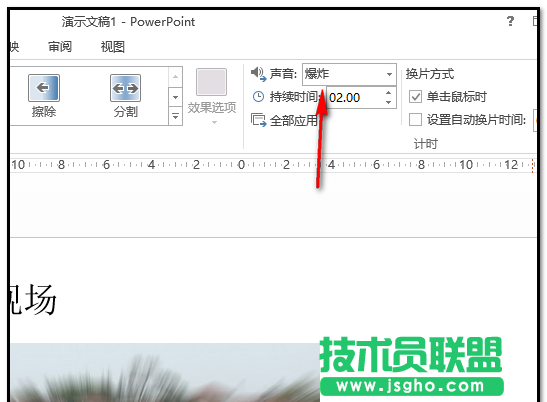Click the 持续时间 duration field 02.00
Viewport: 547px width, 402px height.
click(x=355, y=97)
